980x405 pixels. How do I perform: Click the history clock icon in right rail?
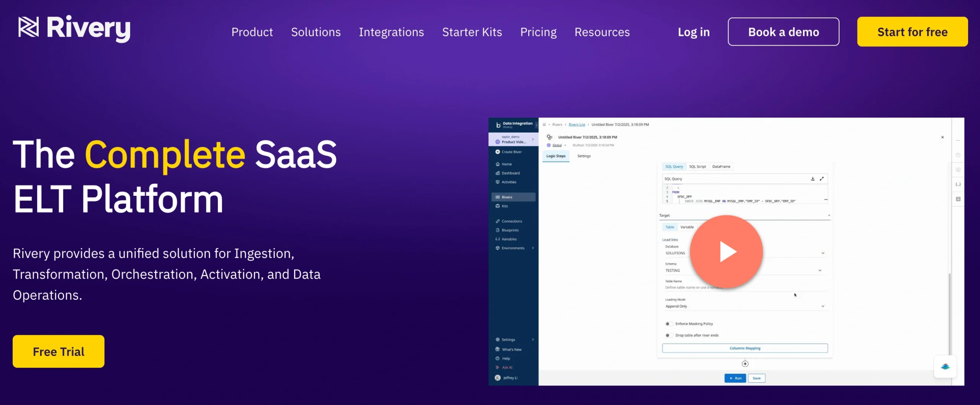point(958,155)
